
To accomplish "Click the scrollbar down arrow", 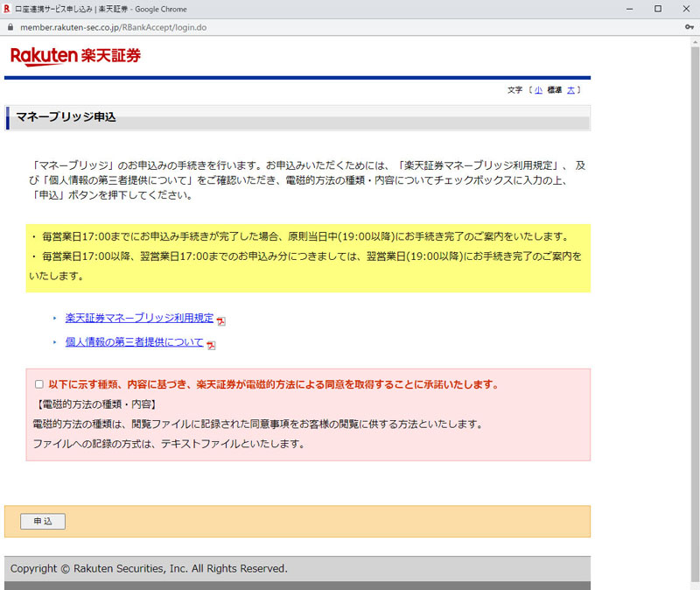I will (694, 584).
